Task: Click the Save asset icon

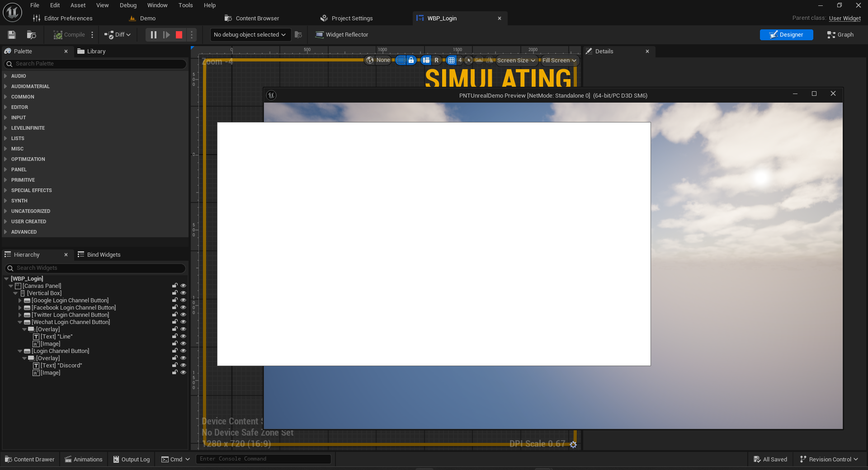Action: (11, 35)
